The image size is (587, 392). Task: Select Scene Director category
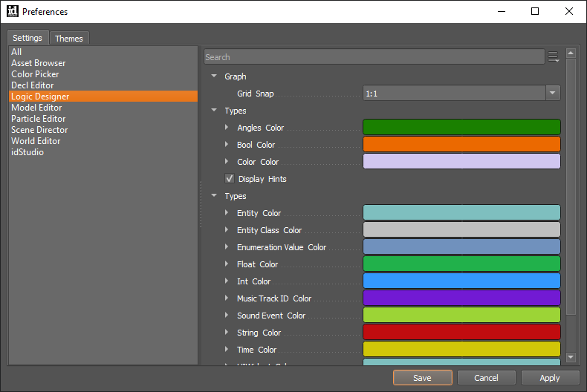coord(103,130)
